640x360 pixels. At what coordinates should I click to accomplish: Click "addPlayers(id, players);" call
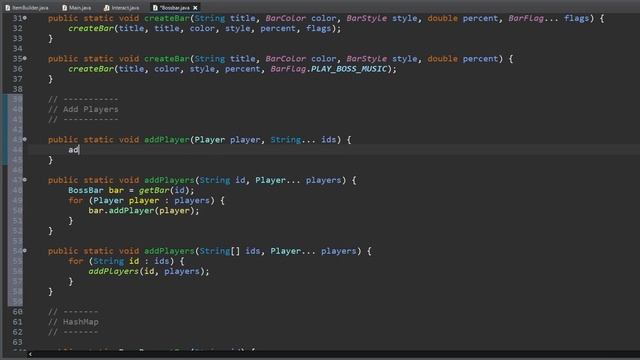149,271
